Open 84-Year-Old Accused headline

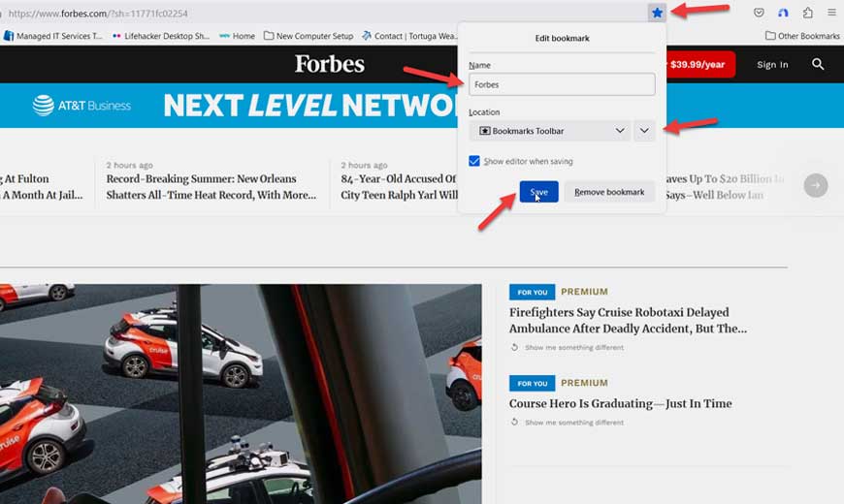pyautogui.click(x=399, y=187)
